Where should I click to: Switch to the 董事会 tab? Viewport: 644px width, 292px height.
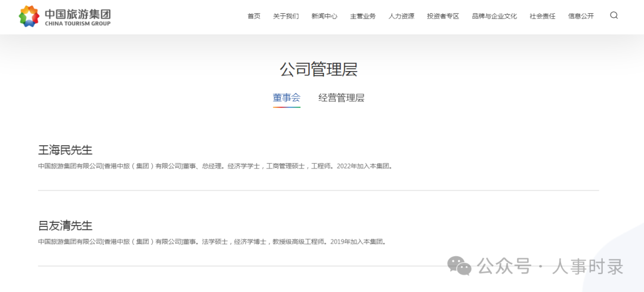[x=287, y=98]
